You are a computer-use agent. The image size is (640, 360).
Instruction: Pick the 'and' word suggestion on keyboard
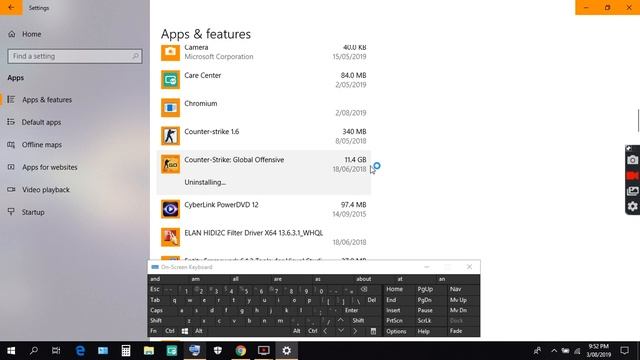click(155, 279)
